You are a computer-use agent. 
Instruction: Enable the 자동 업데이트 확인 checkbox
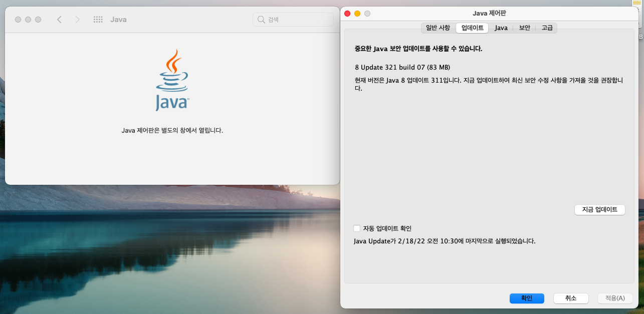pyautogui.click(x=357, y=228)
